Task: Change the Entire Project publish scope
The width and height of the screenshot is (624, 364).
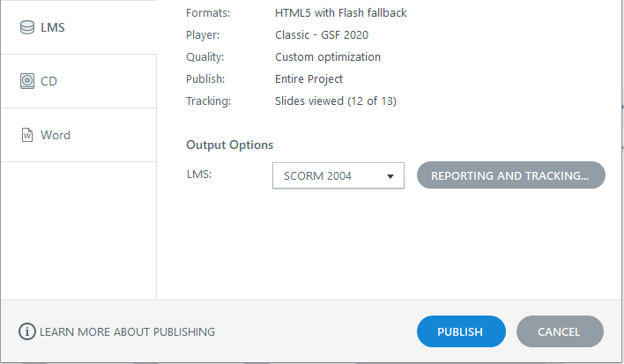Action: point(308,79)
